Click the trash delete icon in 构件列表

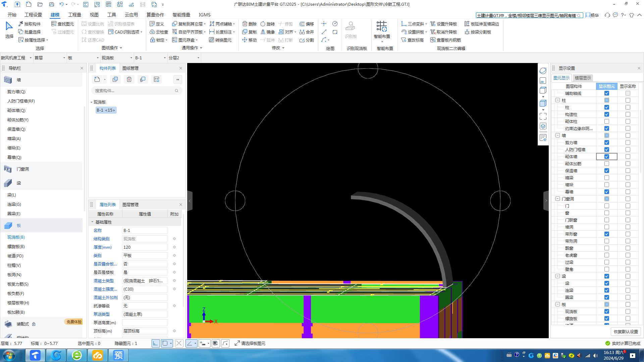pyautogui.click(x=129, y=79)
